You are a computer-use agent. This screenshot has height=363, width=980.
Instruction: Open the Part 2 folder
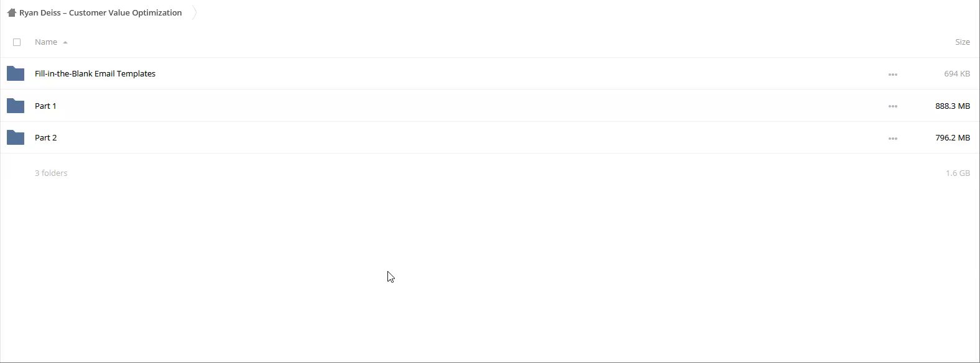45,137
